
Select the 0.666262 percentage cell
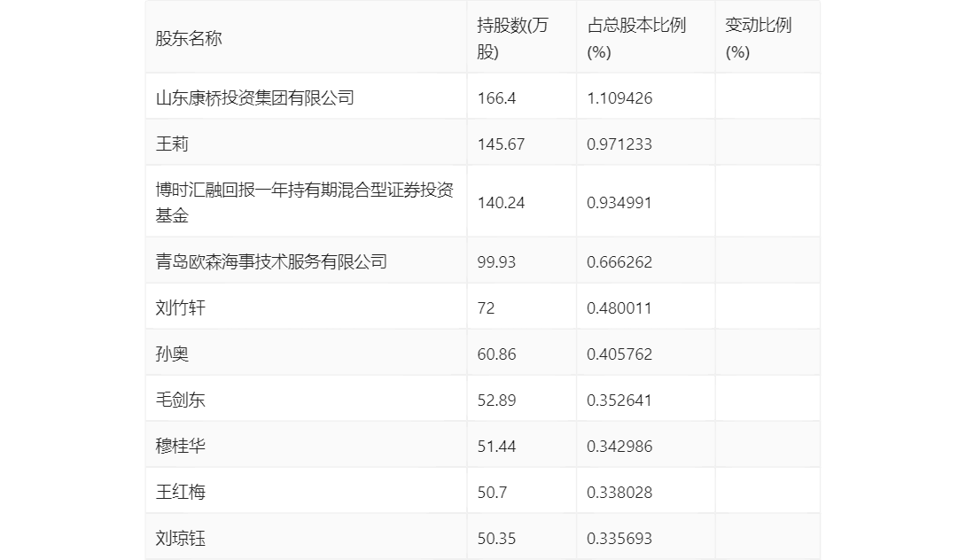click(619, 261)
